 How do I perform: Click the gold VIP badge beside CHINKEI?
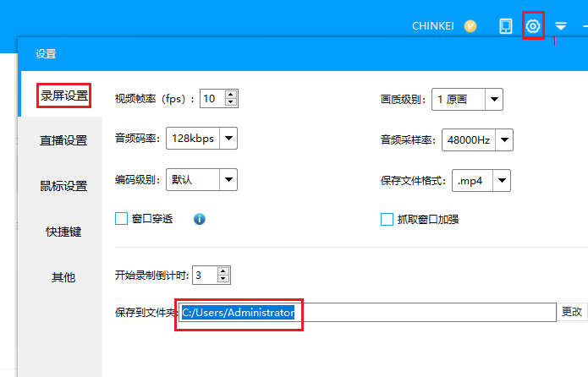point(470,26)
